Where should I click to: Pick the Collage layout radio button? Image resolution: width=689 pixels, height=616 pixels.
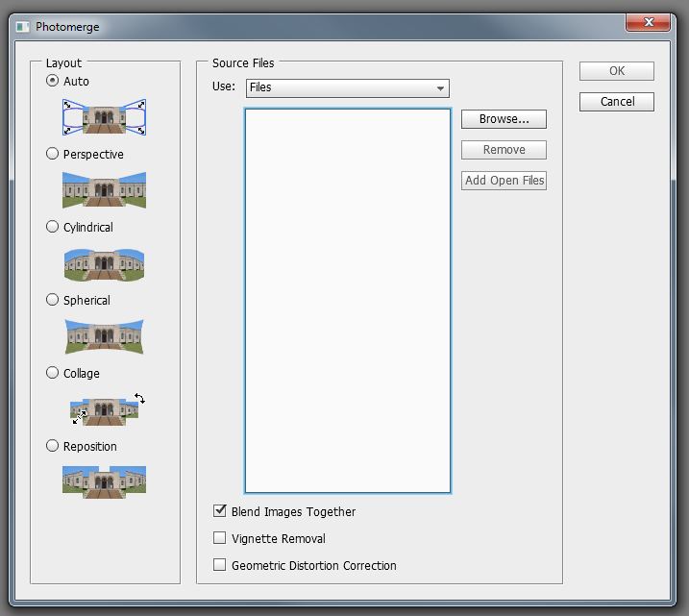[52, 372]
